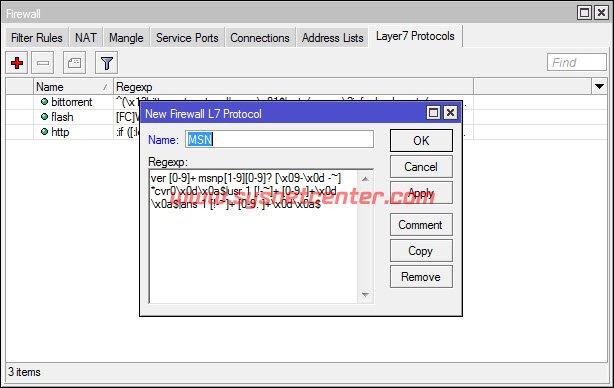614x388 pixels.
Task: Click the Apply button
Action: [x=421, y=193]
